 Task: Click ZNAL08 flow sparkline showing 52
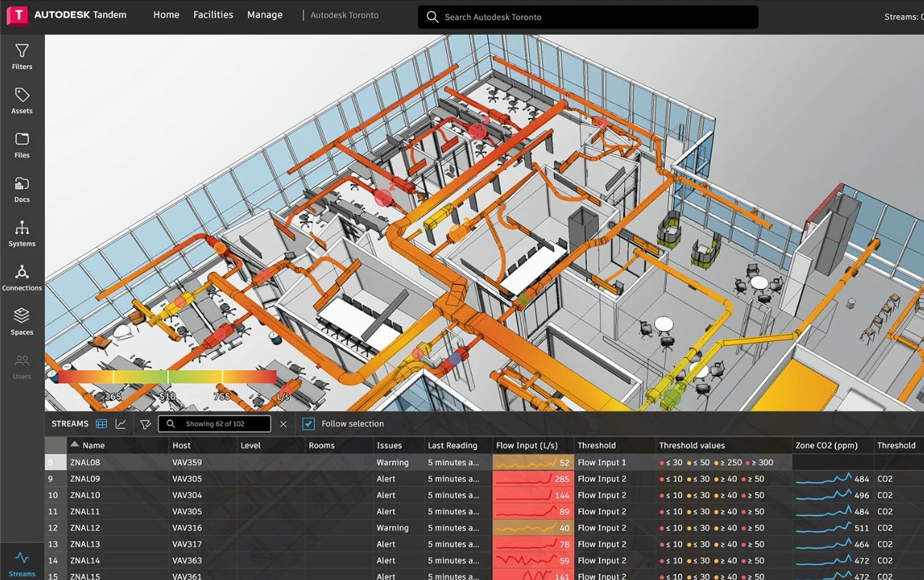click(x=533, y=463)
